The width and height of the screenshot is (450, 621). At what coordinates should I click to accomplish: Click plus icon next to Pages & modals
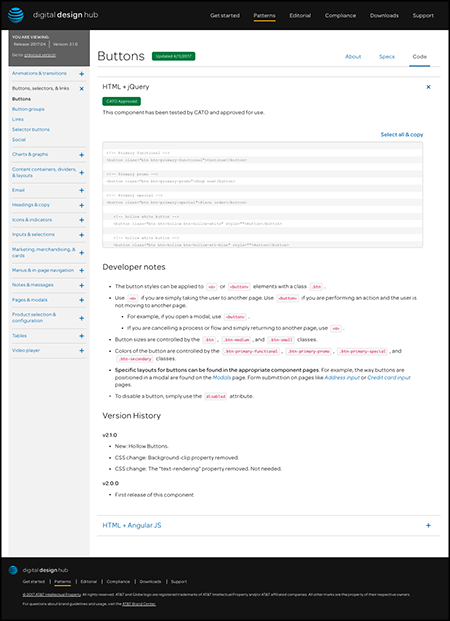click(x=82, y=300)
